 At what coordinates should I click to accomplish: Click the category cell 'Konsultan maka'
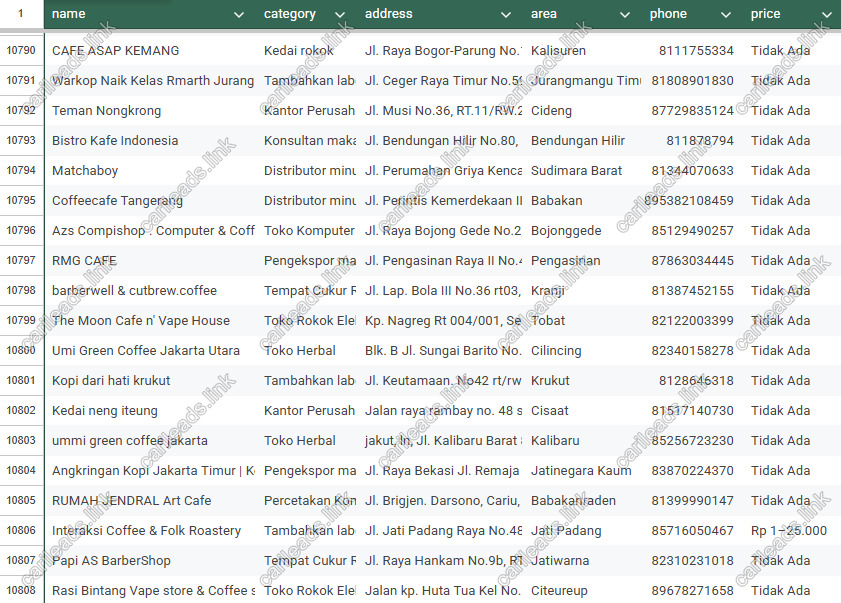click(309, 141)
